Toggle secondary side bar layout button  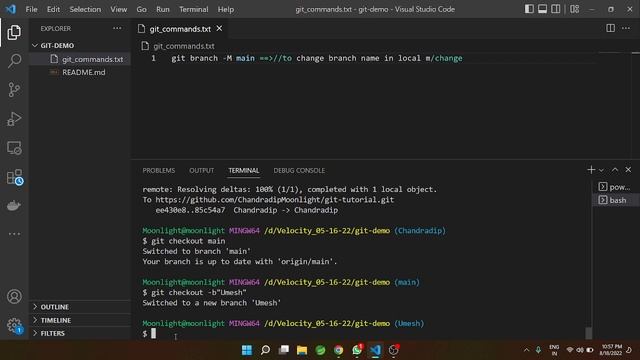[x=556, y=9]
